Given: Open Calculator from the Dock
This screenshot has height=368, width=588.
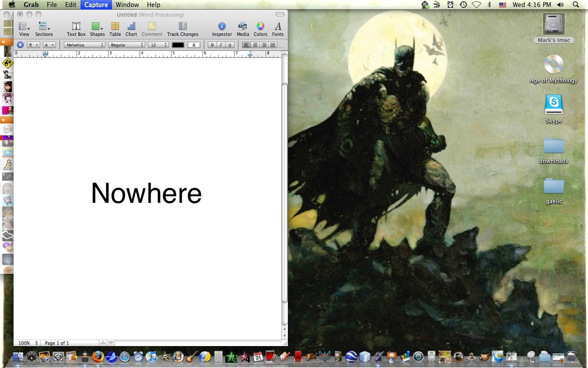Looking at the screenshot, I should pos(218,357).
